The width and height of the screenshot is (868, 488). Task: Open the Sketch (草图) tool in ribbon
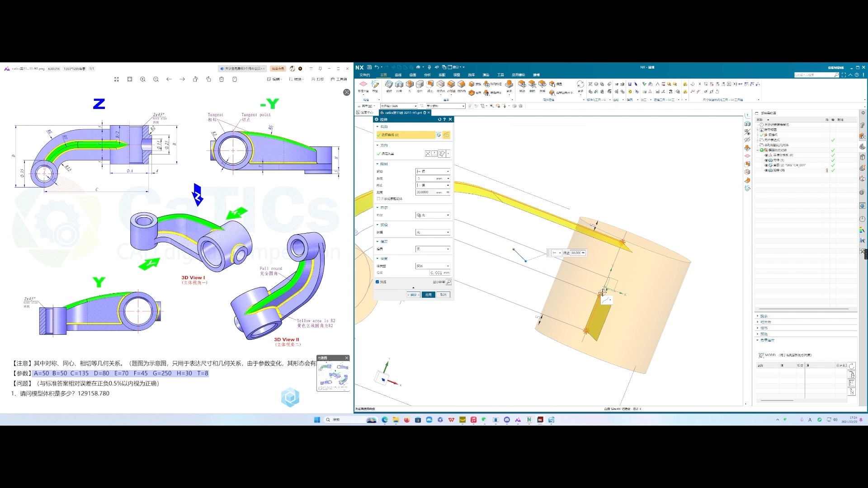click(x=375, y=84)
